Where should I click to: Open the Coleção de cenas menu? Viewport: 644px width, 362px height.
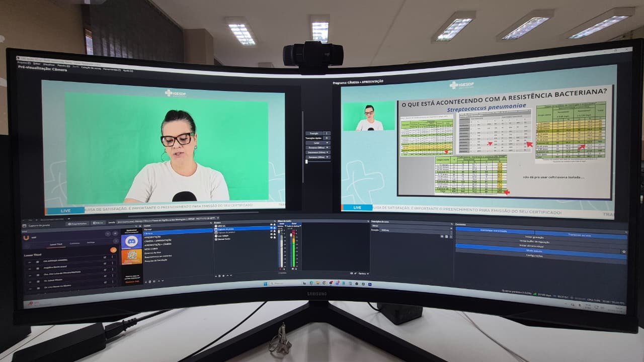[90, 67]
